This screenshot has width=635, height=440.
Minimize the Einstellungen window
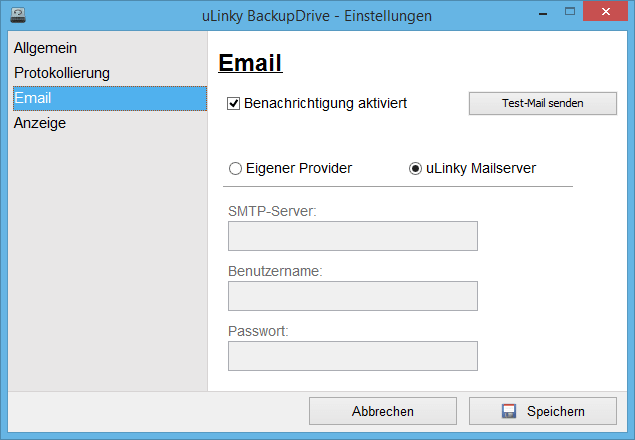[543, 12]
